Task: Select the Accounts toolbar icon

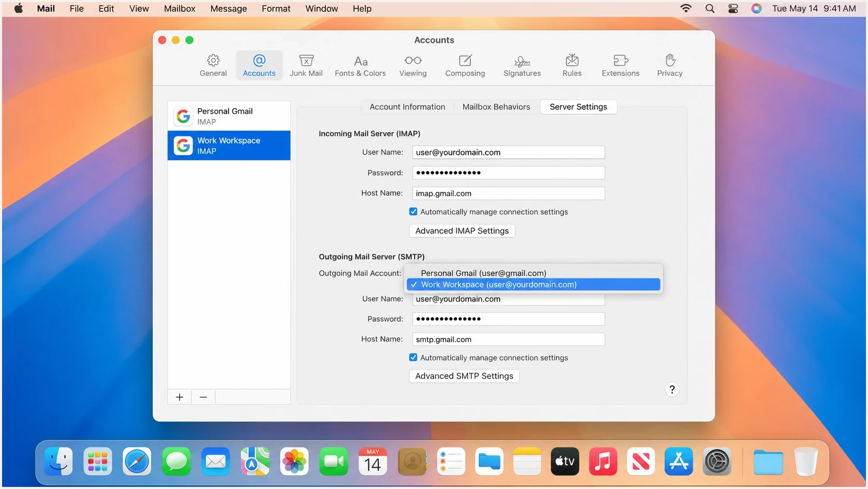Action: 259,65
